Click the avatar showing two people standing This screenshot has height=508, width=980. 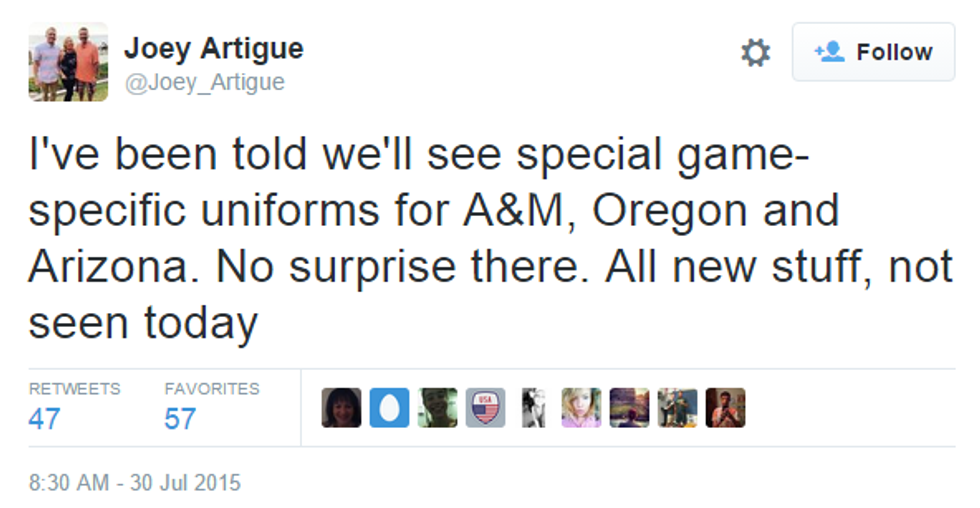click(x=677, y=408)
